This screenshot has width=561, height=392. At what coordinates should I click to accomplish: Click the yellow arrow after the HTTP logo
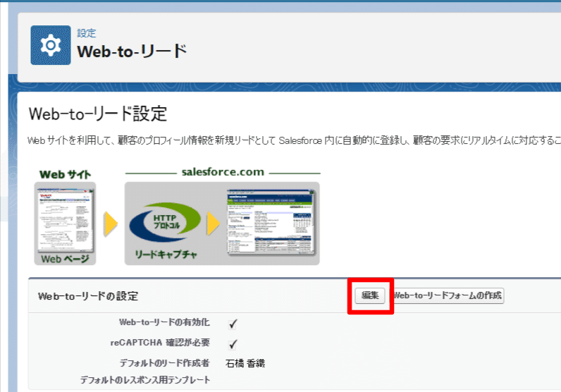[x=214, y=223]
